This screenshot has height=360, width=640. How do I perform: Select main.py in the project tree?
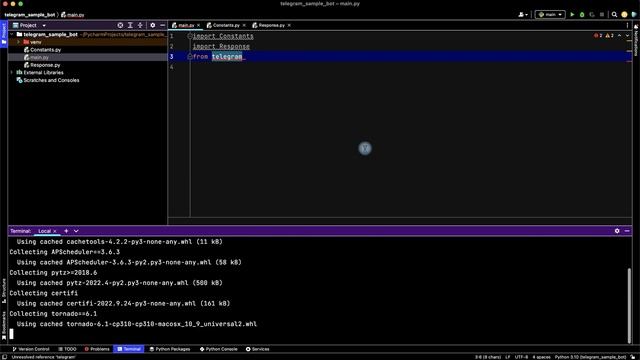click(36, 58)
